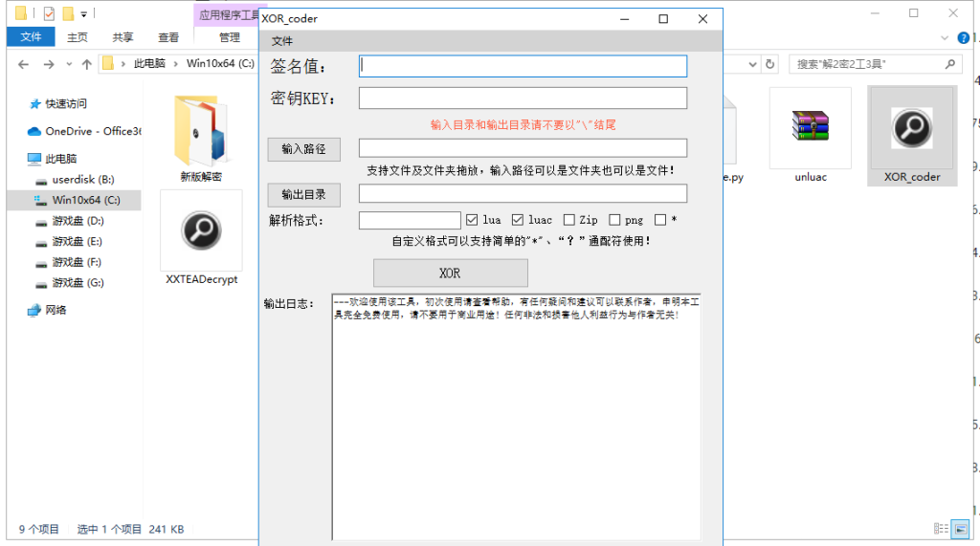Image resolution: width=980 pixels, height=546 pixels.
Task: Expand the quick access toolbar dropdown
Action: tap(84, 14)
